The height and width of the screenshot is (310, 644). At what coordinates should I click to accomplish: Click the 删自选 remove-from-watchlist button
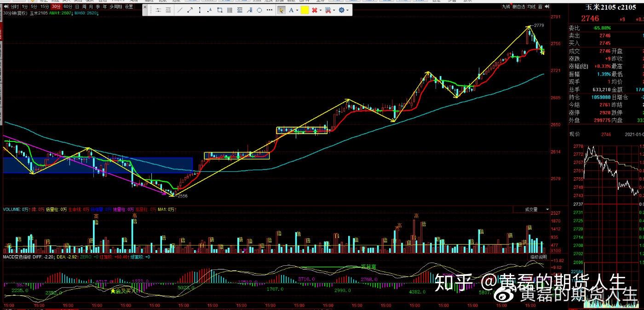519,7
